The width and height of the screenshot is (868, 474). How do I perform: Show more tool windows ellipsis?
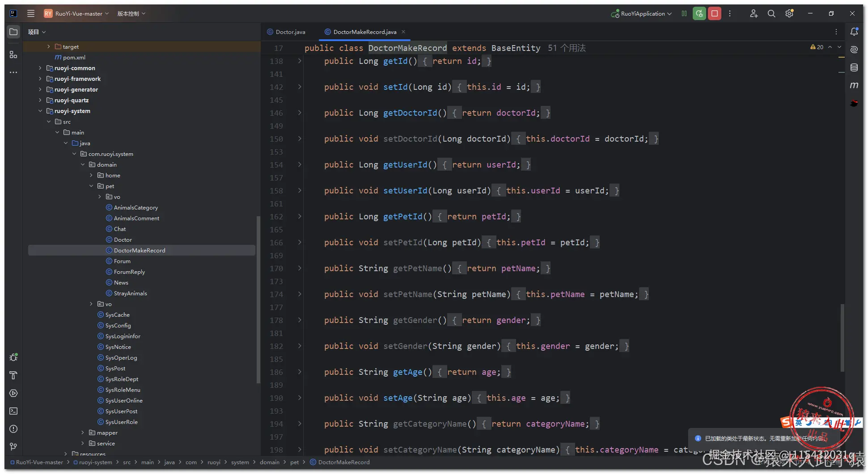tap(13, 72)
